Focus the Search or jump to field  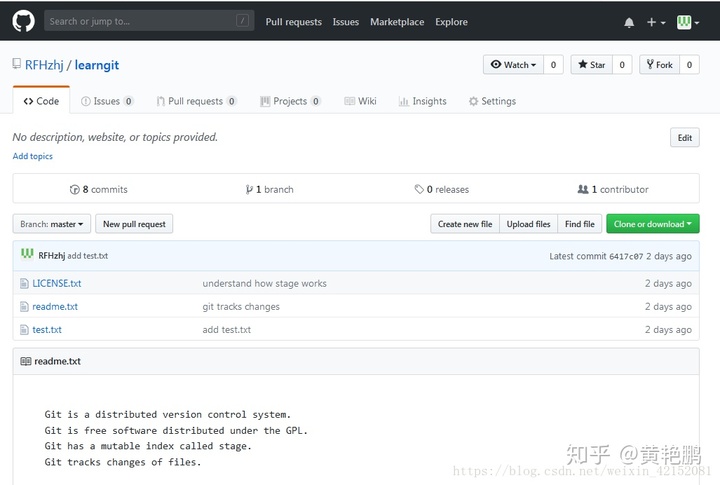tap(149, 21)
